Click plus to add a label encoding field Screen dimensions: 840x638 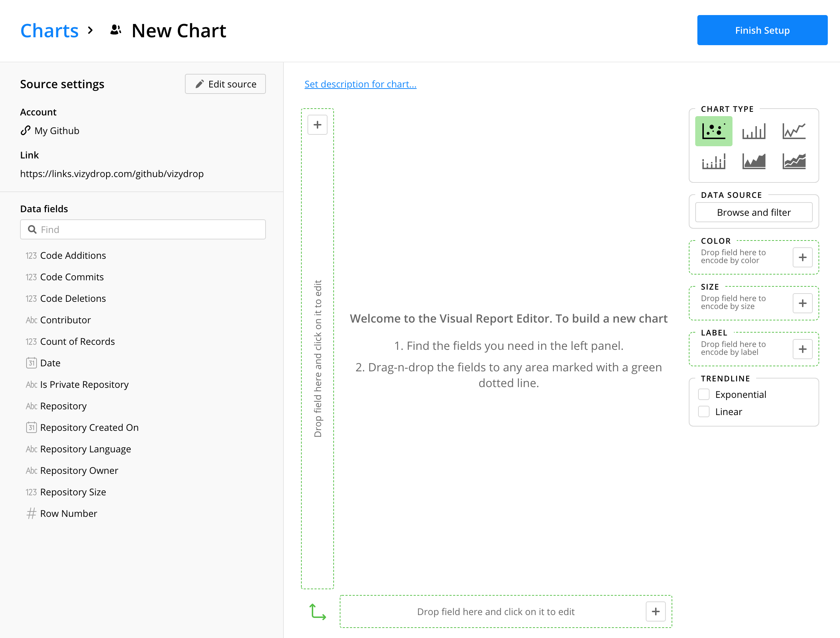[802, 349]
